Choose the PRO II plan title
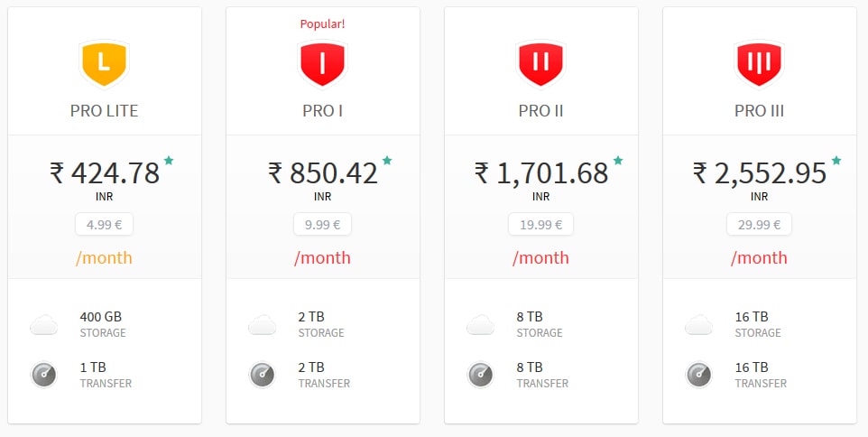 (540, 111)
